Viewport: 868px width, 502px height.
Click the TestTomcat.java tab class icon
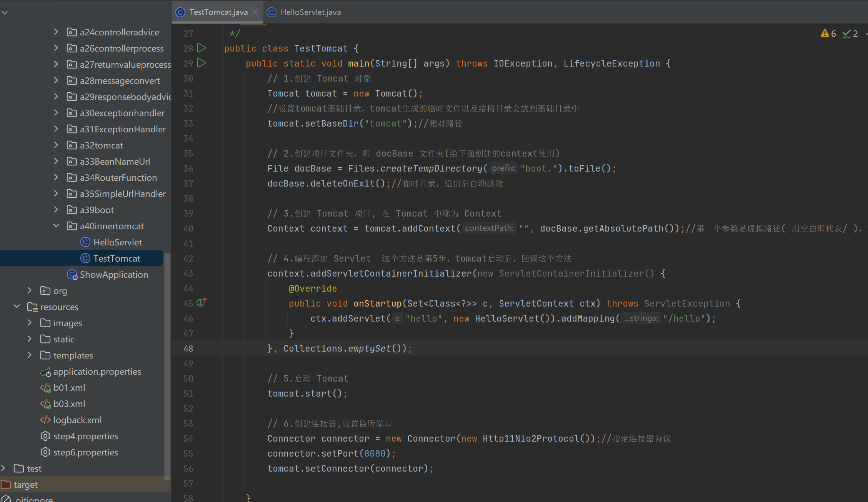[x=180, y=12]
